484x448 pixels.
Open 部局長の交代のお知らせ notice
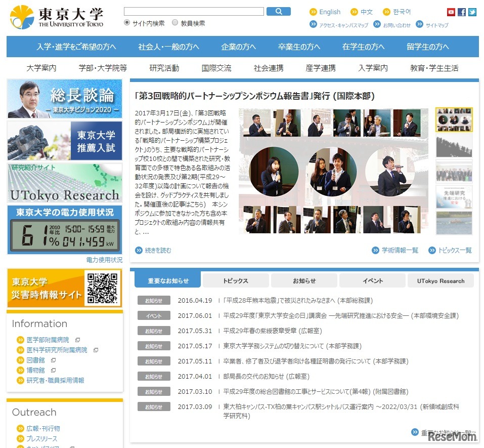tap(266, 376)
